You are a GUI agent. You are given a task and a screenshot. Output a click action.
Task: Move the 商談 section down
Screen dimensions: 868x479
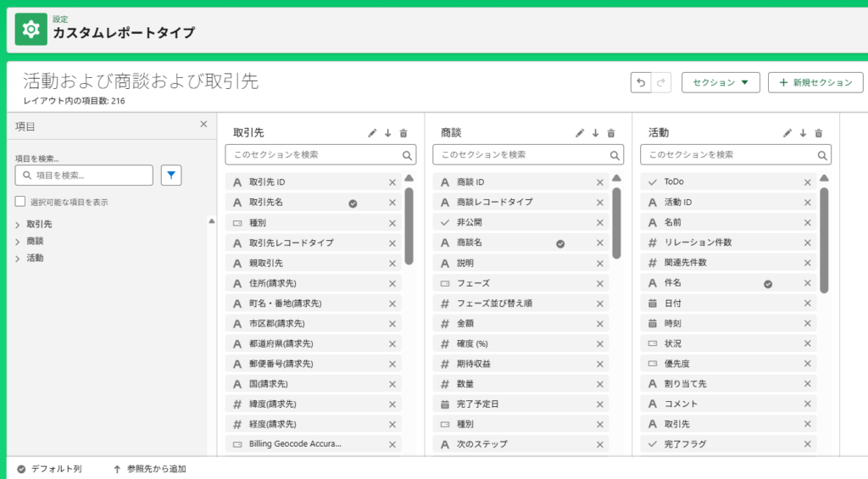click(595, 133)
